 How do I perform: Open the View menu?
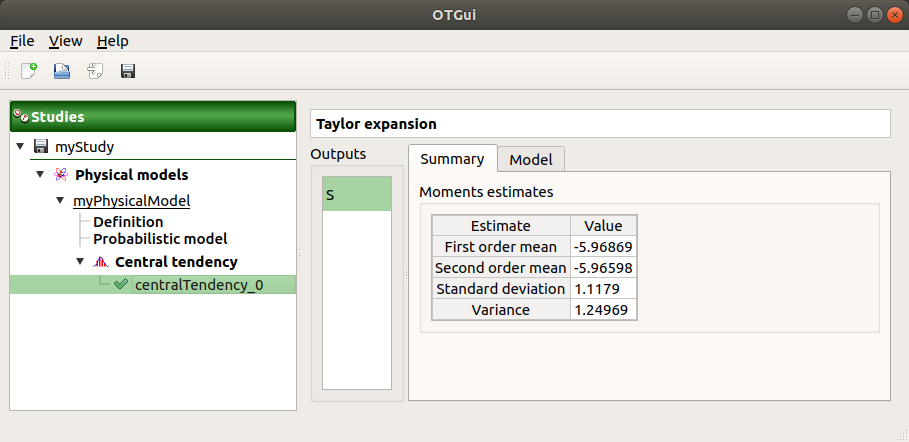pyautogui.click(x=65, y=41)
